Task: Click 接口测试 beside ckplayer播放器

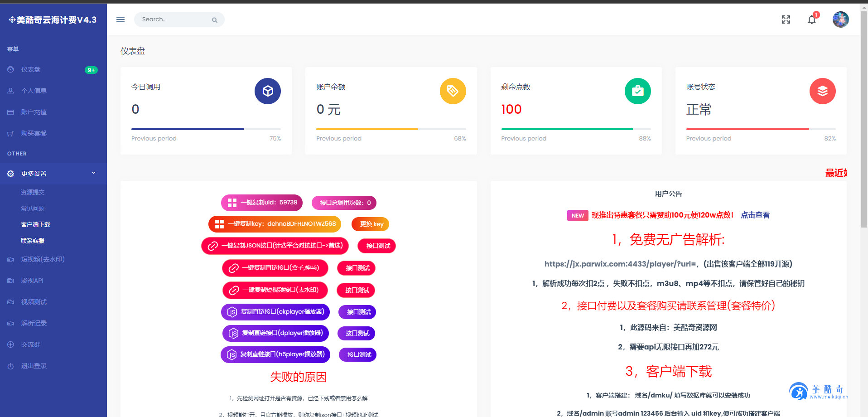Action: [358, 312]
